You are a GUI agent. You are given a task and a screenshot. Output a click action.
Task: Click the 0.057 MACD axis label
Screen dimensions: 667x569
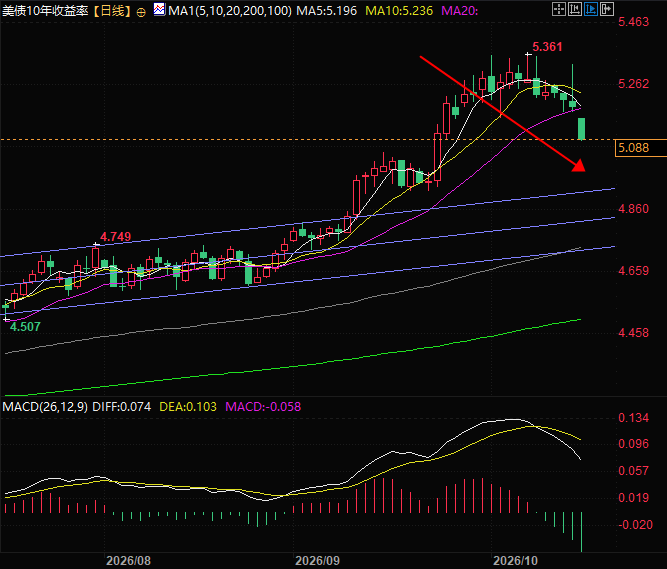pos(634,471)
